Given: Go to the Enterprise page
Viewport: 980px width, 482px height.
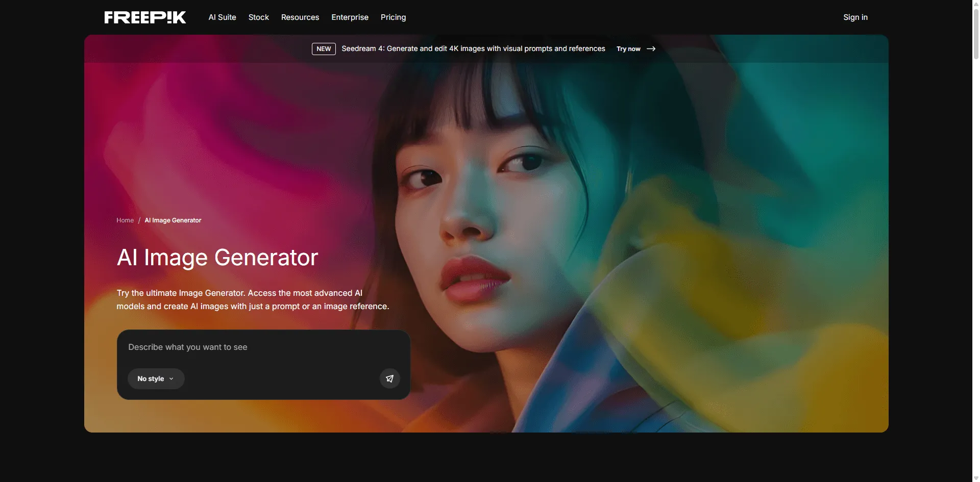Looking at the screenshot, I should click(x=350, y=17).
